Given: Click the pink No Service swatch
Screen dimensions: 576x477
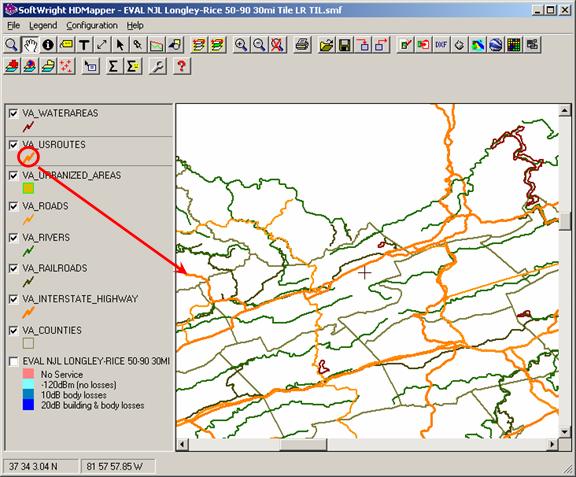Looking at the screenshot, I should click(x=28, y=374).
